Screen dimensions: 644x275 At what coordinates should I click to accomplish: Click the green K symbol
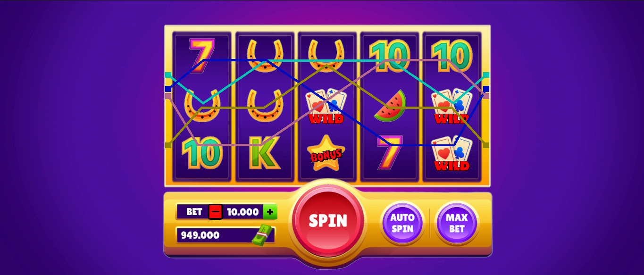(x=264, y=153)
